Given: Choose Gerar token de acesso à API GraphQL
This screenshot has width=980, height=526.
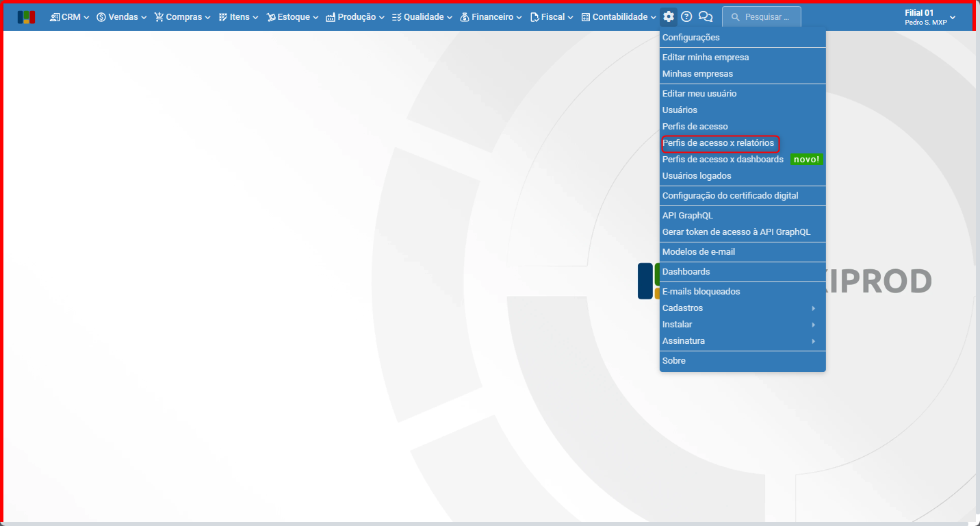Looking at the screenshot, I should click(743, 232).
